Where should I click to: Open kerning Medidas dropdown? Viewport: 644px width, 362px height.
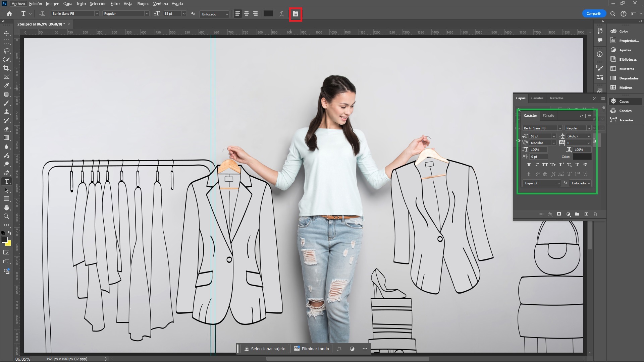click(554, 143)
